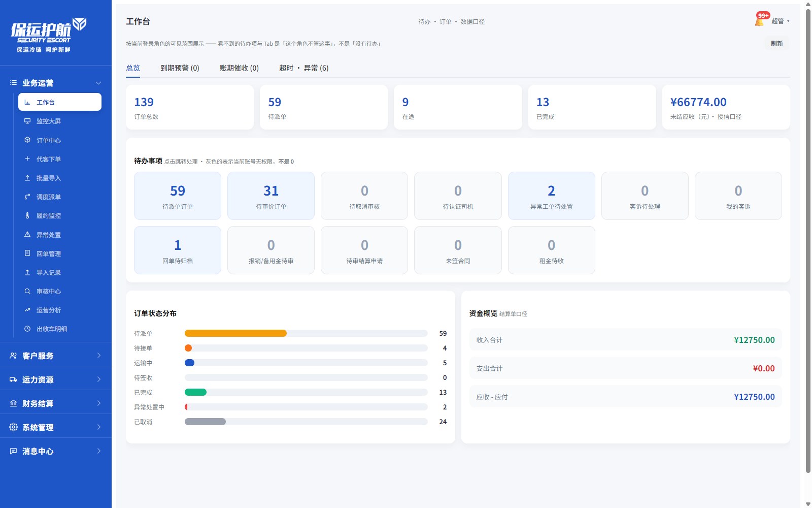Viewport: 812px width, 508px height.
Task: Click the 客户服务 people icon
Action: click(13, 356)
